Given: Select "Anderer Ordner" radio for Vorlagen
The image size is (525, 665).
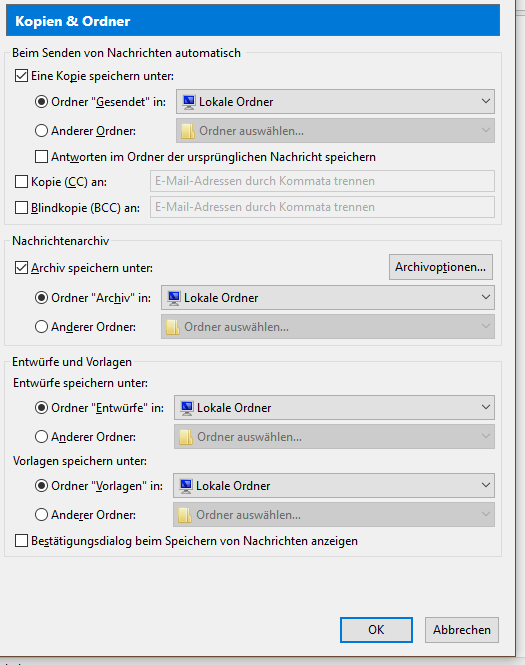Looking at the screenshot, I should pos(41,514).
